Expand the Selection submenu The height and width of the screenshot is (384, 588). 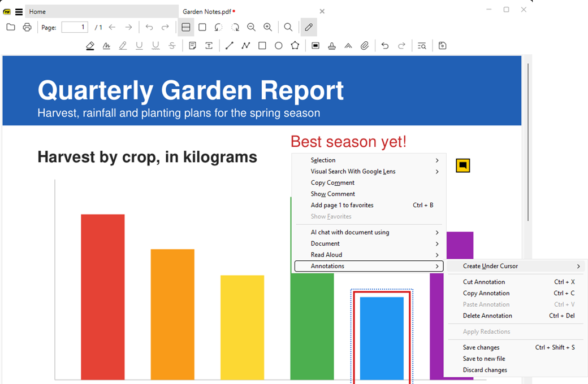(369, 160)
